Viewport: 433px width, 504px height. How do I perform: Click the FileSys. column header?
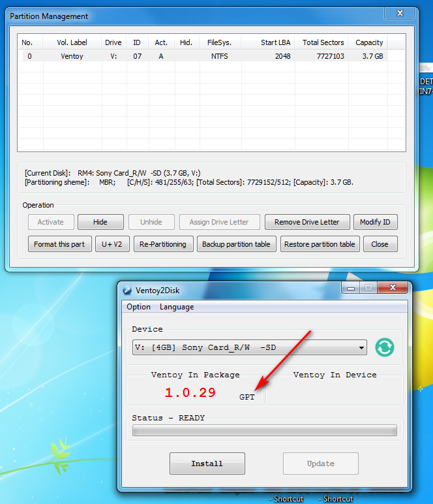(x=219, y=42)
